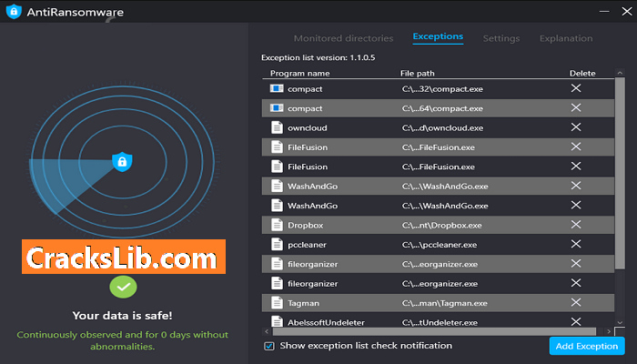The height and width of the screenshot is (364, 637).
Task: Click file path C:\...man\Tagman.exe
Action: tap(444, 303)
